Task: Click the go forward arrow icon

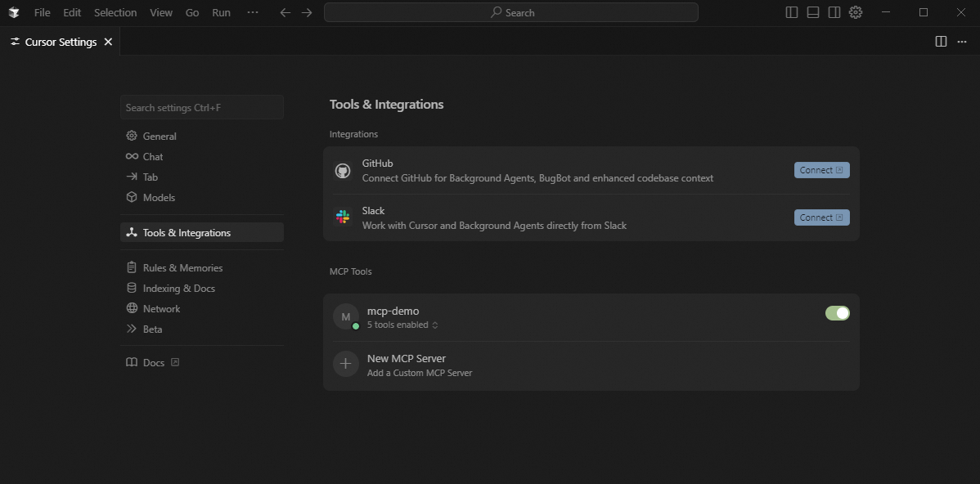Action: pyautogui.click(x=307, y=12)
